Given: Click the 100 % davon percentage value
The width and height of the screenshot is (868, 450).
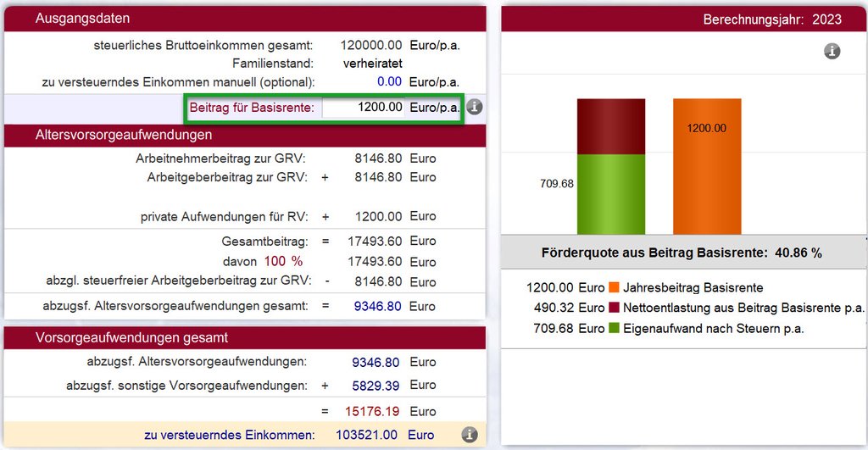Looking at the screenshot, I should 283,261.
